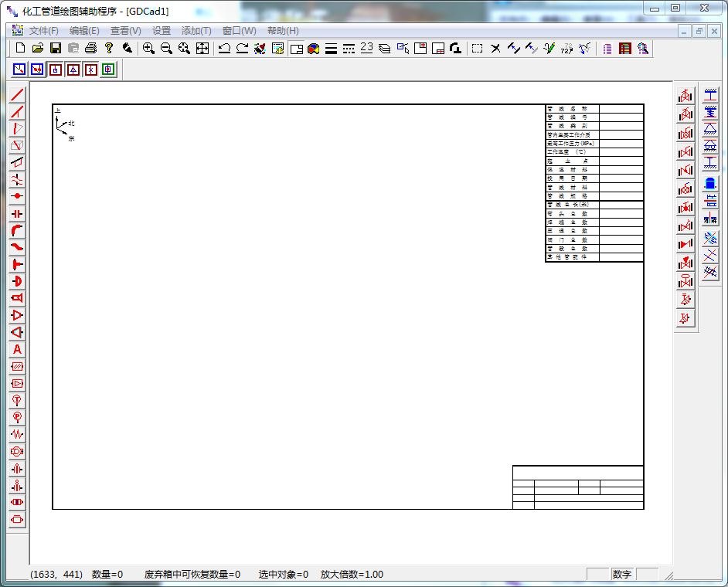Click the Zoom out magnifier icon
Image resolution: width=728 pixels, height=587 pixels.
click(166, 48)
